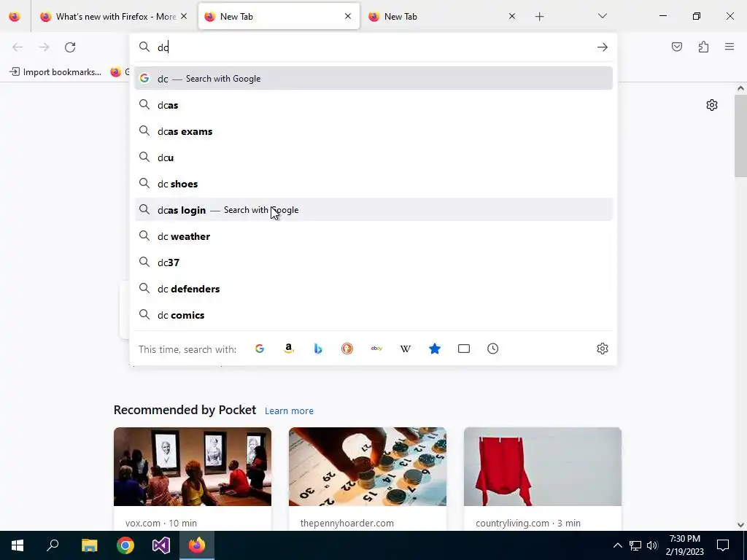Open the volume control in tray
Screen dimensions: 747x560
[x=653, y=545]
